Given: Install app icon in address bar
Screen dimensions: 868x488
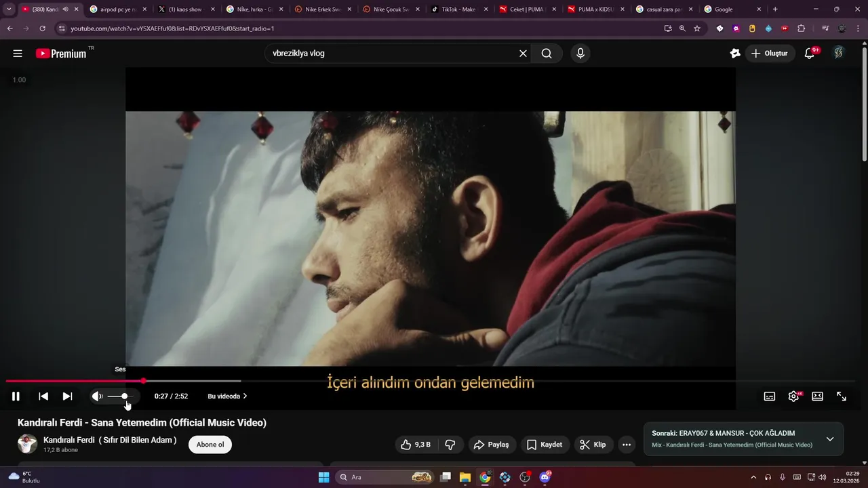Looking at the screenshot, I should click(668, 28).
